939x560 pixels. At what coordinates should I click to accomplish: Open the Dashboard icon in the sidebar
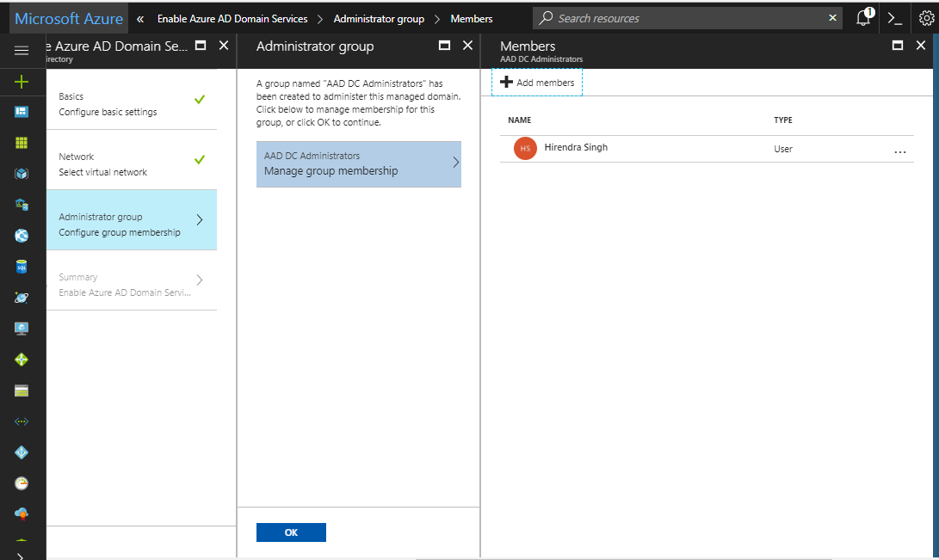click(22, 112)
